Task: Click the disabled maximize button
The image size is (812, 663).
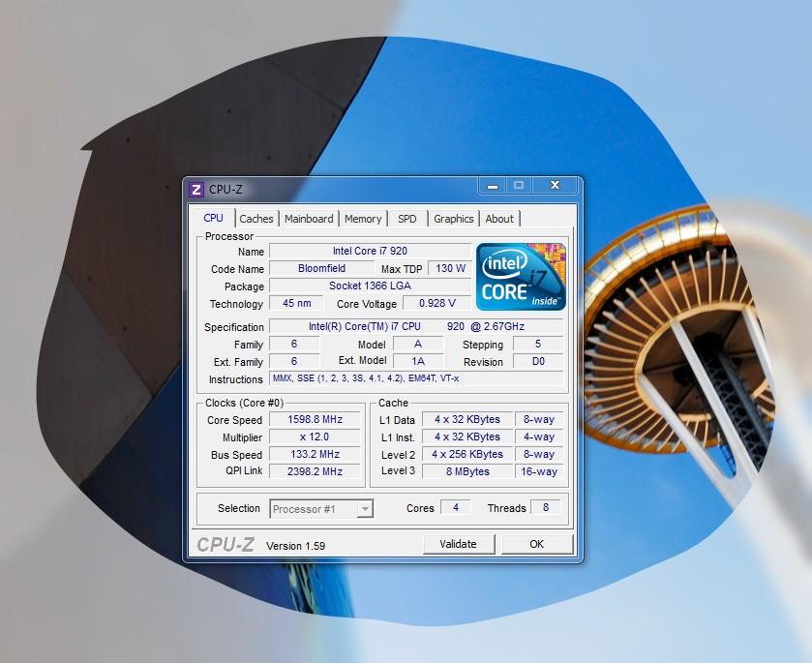Action: (519, 186)
